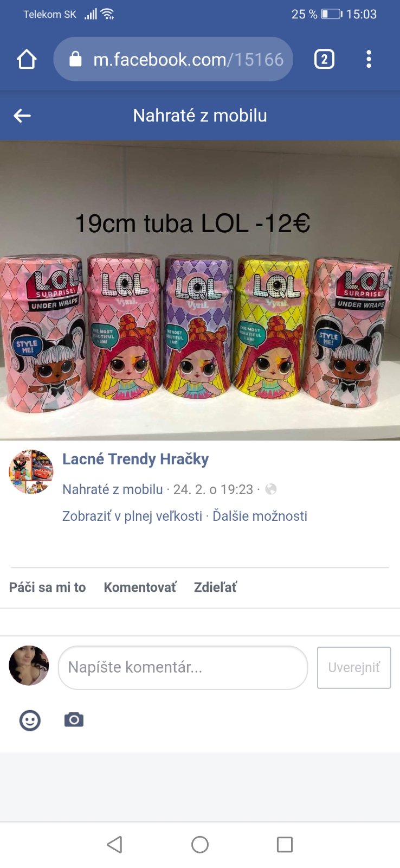
Task: Open the browser three-dot menu
Action: [369, 59]
